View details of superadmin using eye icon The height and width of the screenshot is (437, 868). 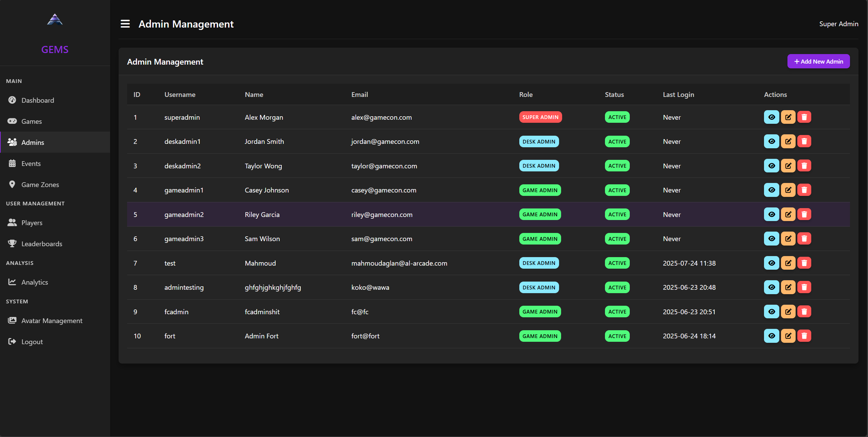pos(771,117)
